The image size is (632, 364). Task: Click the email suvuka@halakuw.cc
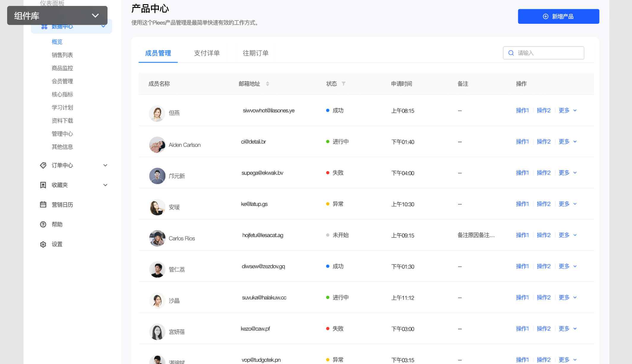click(x=264, y=297)
